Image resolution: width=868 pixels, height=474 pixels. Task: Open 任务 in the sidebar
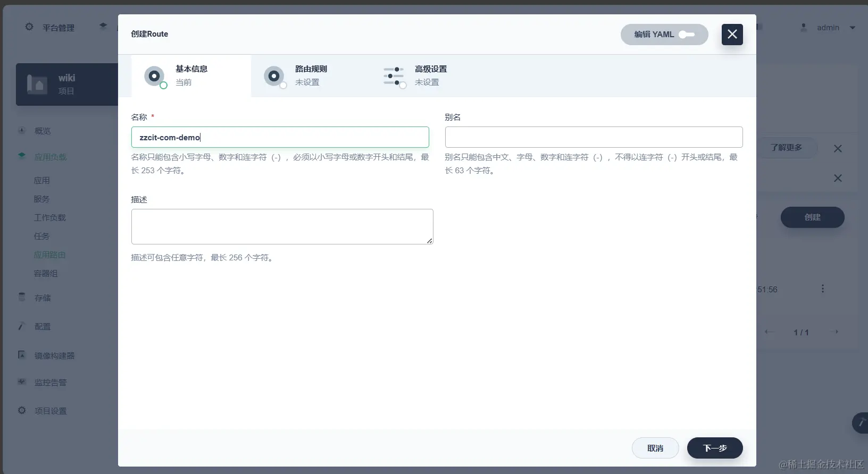click(x=42, y=236)
